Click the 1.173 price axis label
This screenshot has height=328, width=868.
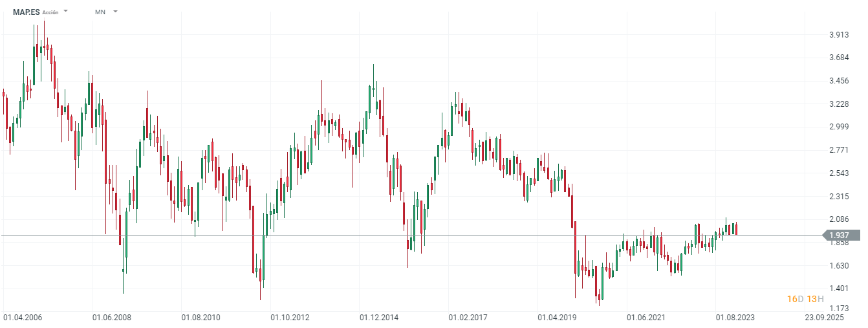point(840,309)
